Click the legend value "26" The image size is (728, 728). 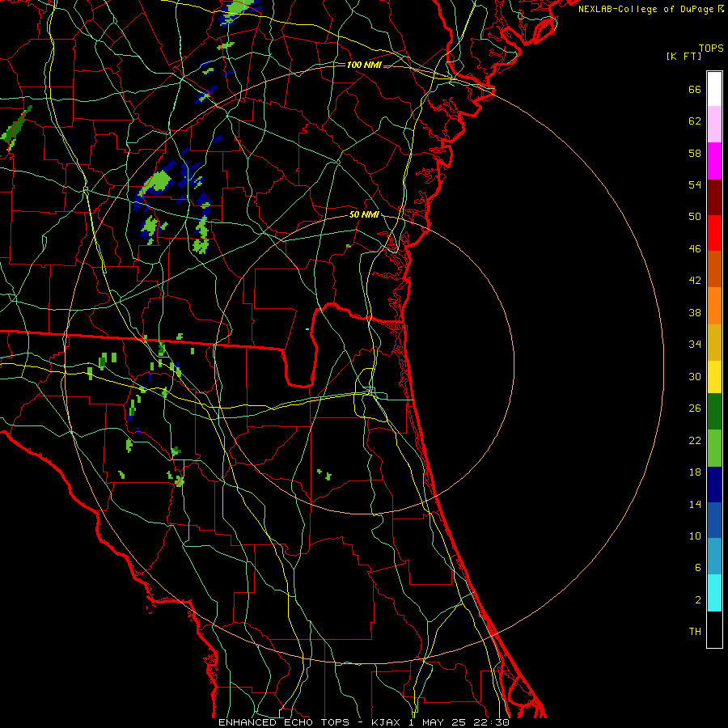(x=695, y=408)
